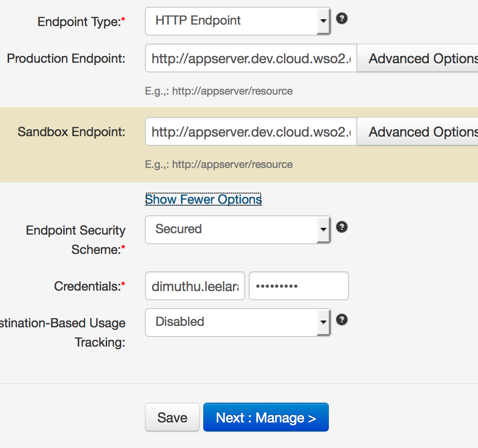
Task: Proceed with Next : Manage button
Action: coord(266,418)
